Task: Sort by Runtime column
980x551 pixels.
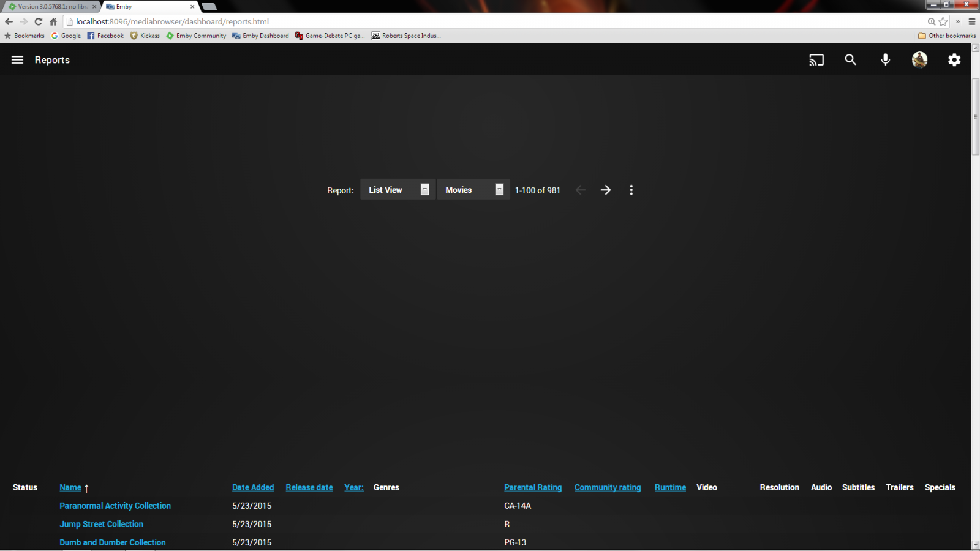Action: 670,487
